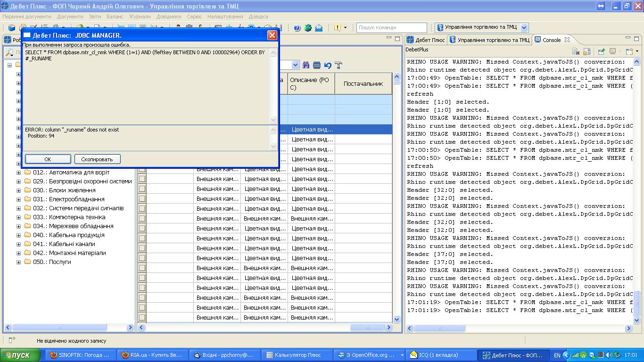Maximize the Console panel view

[x=637, y=38]
